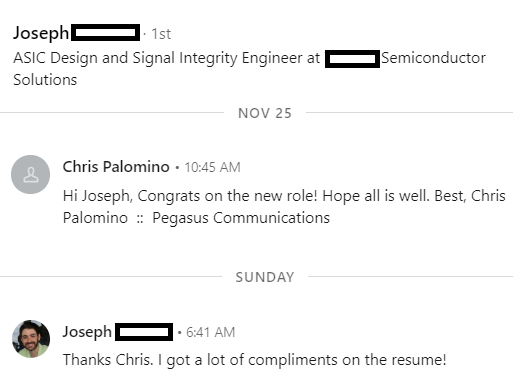Click the NOV 25 date divider
Viewport: 513px width, 377px height.
click(x=265, y=113)
